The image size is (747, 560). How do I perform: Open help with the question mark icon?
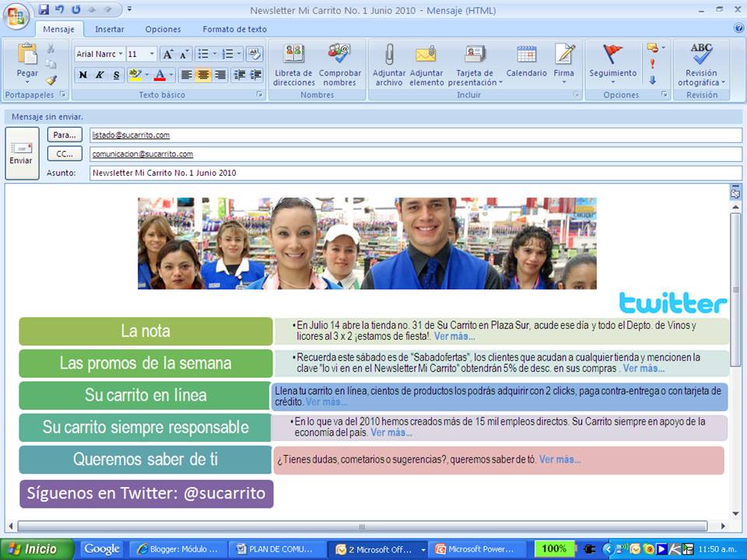point(739,28)
